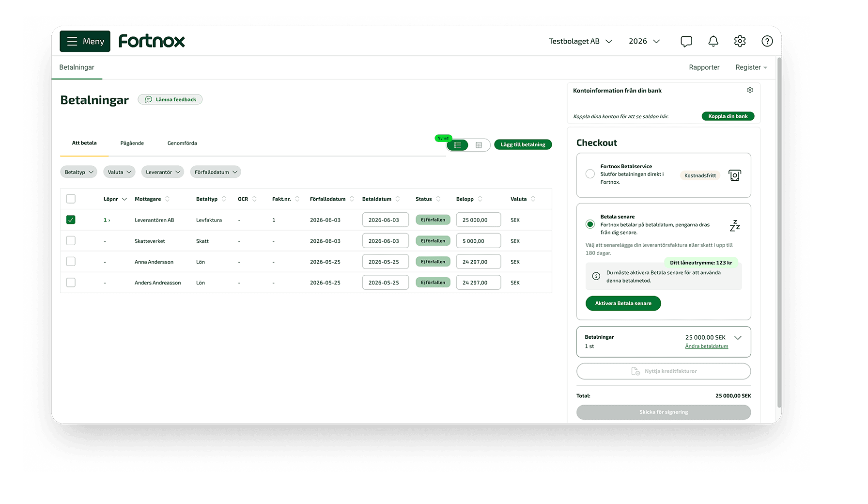868x504 pixels.
Task: Click Ej förfallen status for Skatteverket
Action: coord(433,240)
